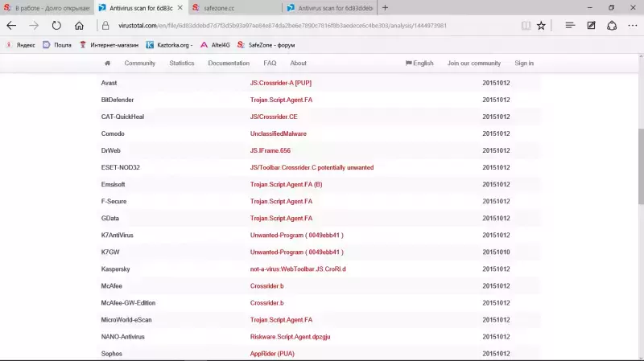Open reading view book icon
The height and width of the screenshot is (361, 644).
pos(526,26)
